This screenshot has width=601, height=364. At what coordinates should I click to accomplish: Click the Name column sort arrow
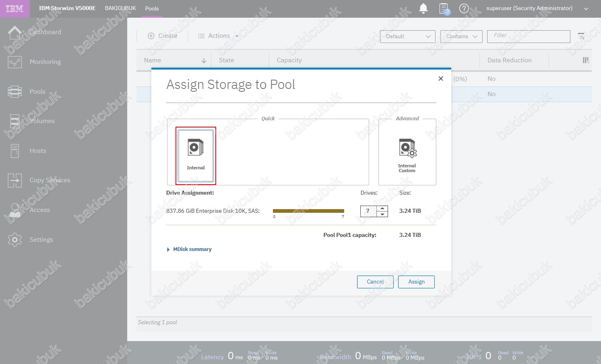(x=204, y=61)
